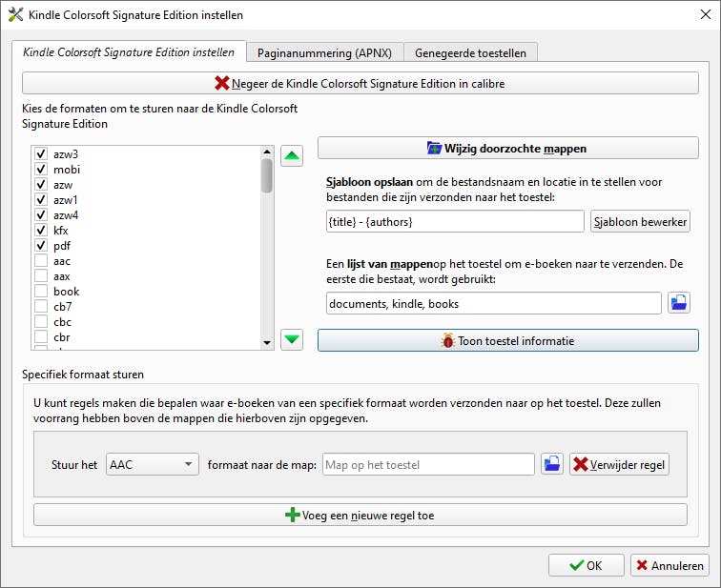The image size is (721, 588).
Task: Enable the aac format checkbox
Action: pyautogui.click(x=41, y=260)
